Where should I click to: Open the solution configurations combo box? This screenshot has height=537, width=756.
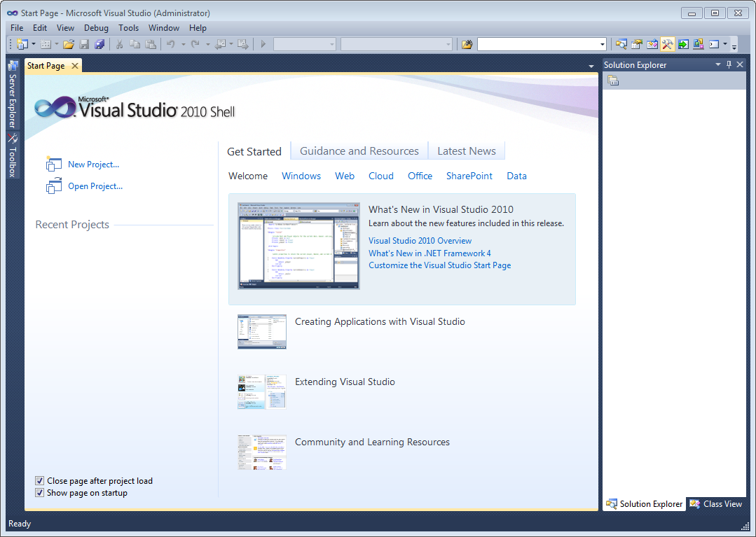[x=305, y=43]
